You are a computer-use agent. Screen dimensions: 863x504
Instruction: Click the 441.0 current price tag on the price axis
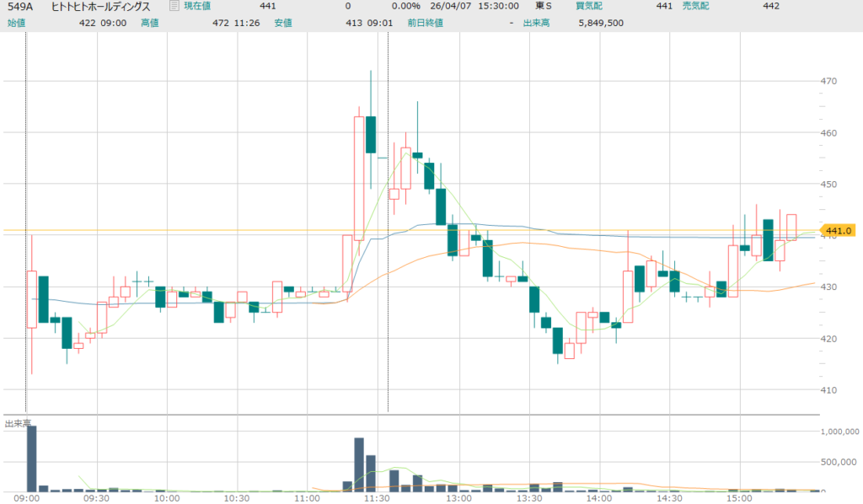pyautogui.click(x=842, y=230)
